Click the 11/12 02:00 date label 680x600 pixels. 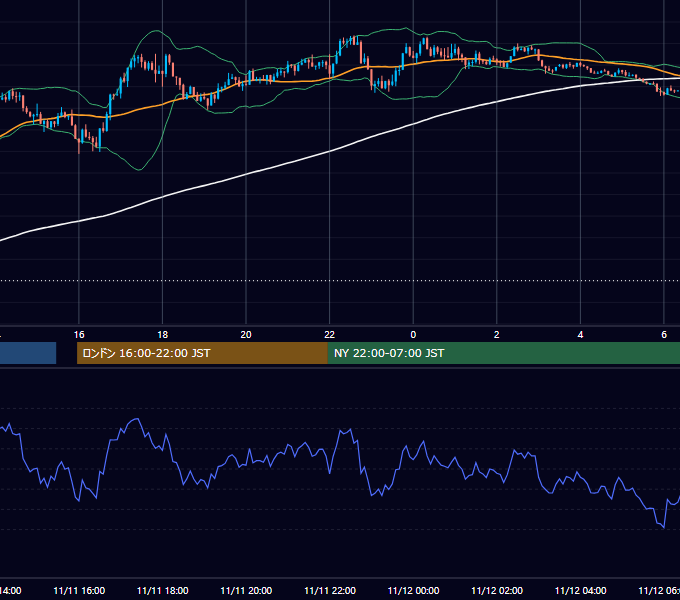click(497, 591)
